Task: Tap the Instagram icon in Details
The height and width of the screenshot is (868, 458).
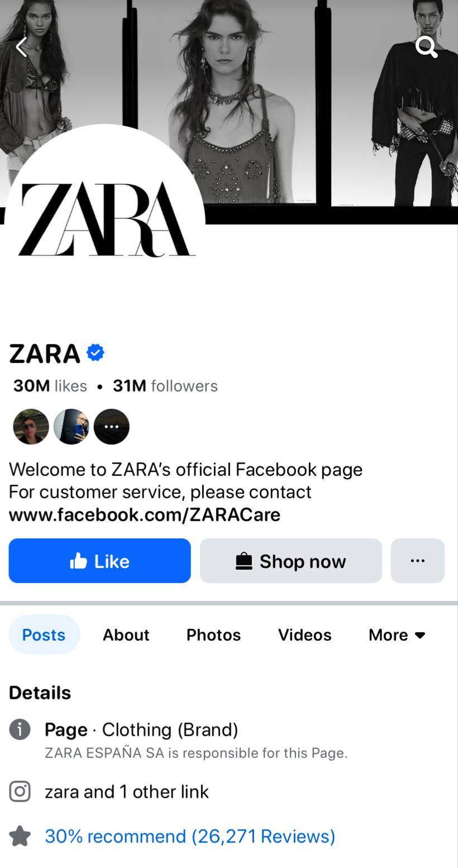Action: pos(20,791)
